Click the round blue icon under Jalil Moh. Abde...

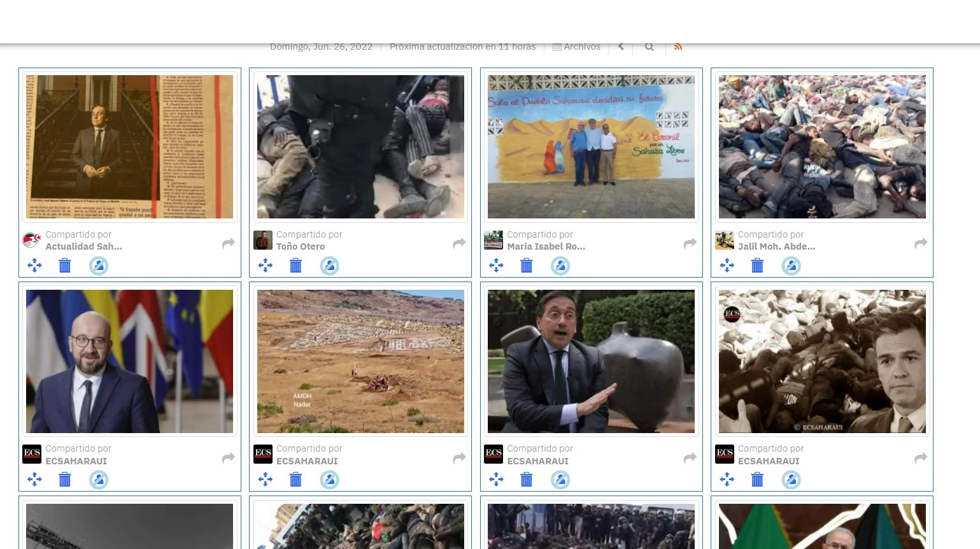(791, 266)
